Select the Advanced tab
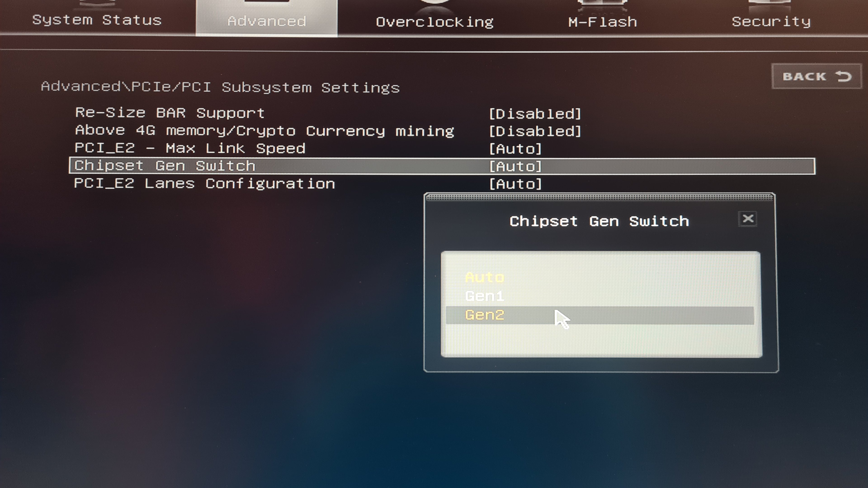Image resolution: width=868 pixels, height=488 pixels. click(267, 21)
